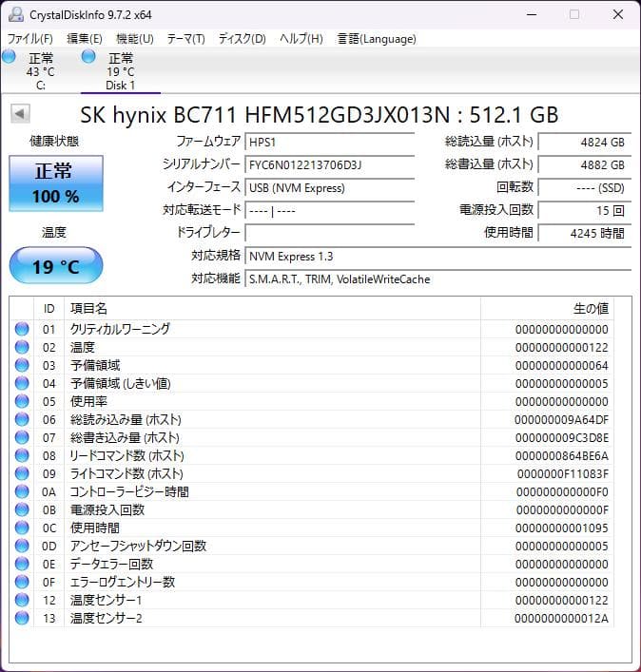
Task: Click status icon of row 12 温度センサー1
Action: click(x=22, y=600)
